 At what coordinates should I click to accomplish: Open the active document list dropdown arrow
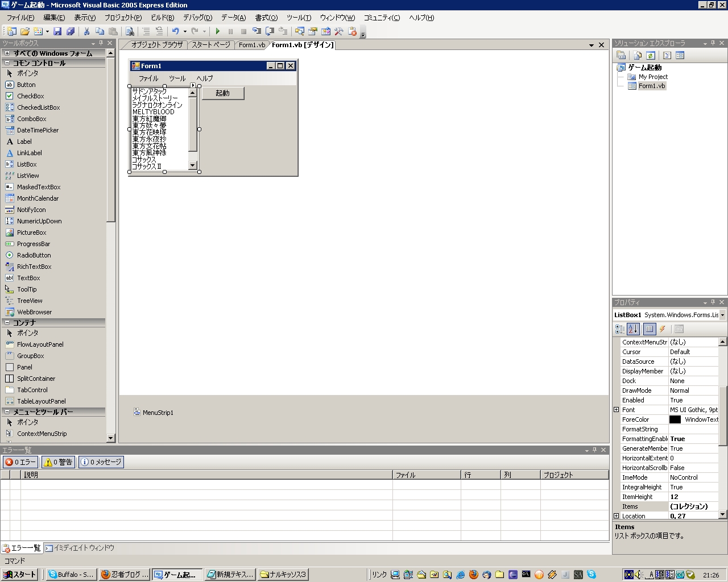(x=591, y=45)
